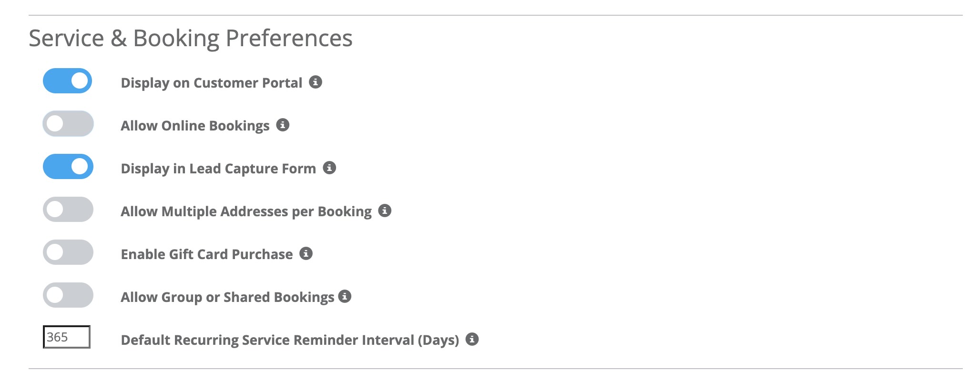
Task: Click the info icon for Default Recurring Service Reminder Interval
Action: point(471,340)
